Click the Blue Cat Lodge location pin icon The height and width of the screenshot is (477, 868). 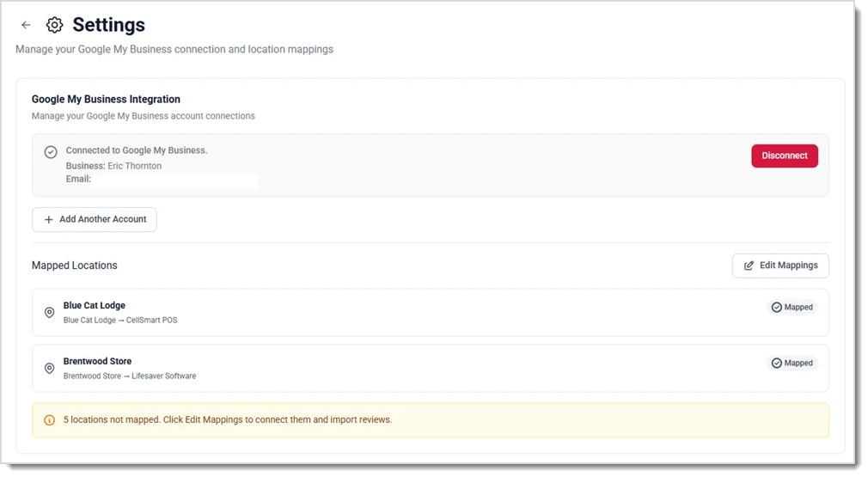click(49, 313)
